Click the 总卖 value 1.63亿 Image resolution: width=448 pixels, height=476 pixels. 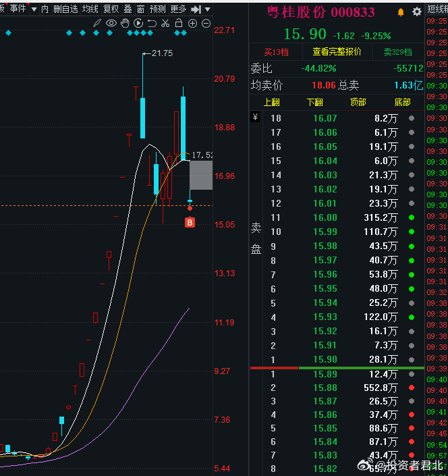[x=408, y=85]
